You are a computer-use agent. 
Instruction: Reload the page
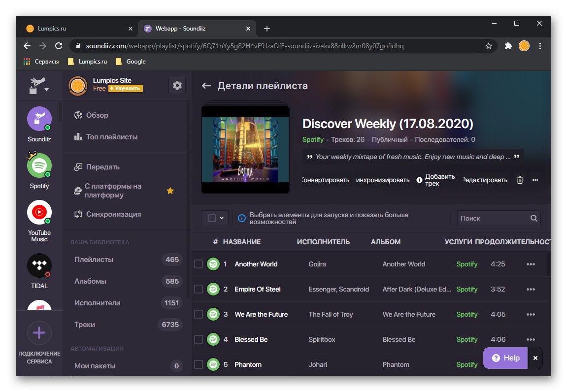point(59,46)
